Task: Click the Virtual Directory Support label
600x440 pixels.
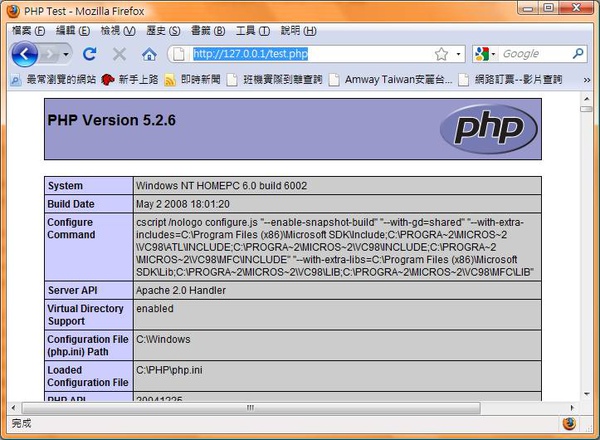Action: tap(85, 315)
